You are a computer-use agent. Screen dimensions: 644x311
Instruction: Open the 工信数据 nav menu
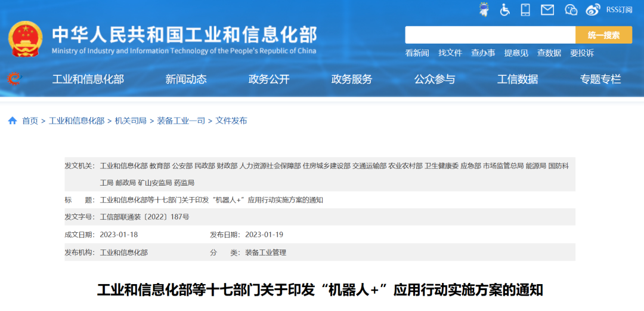tap(518, 79)
